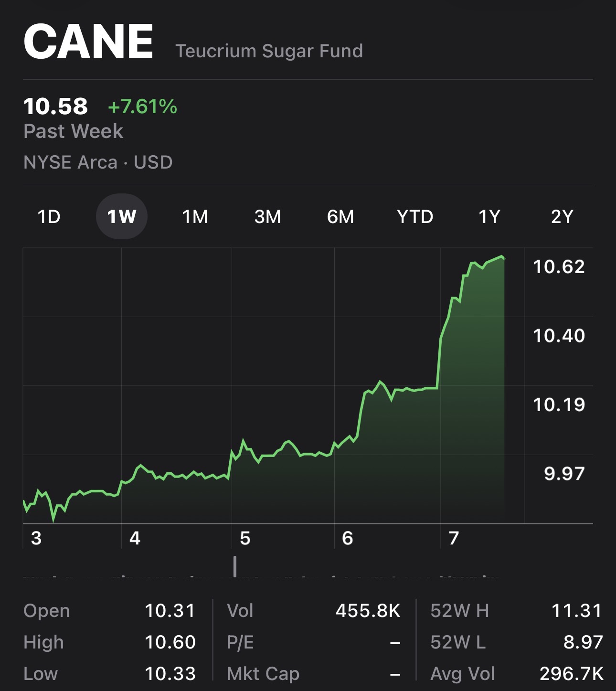Viewport: 616px width, 691px height.
Task: Tap the Teucrium Sugar Fund name
Action: pyautogui.click(x=269, y=51)
